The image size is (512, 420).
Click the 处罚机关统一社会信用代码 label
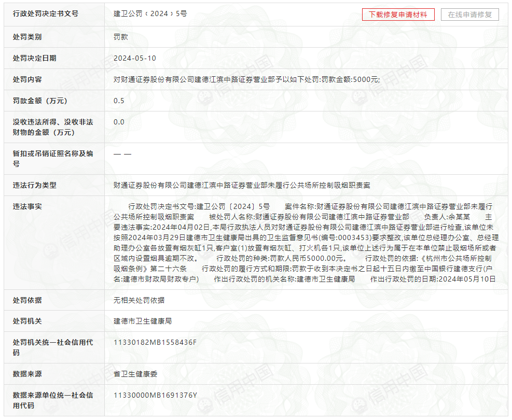click(53, 347)
